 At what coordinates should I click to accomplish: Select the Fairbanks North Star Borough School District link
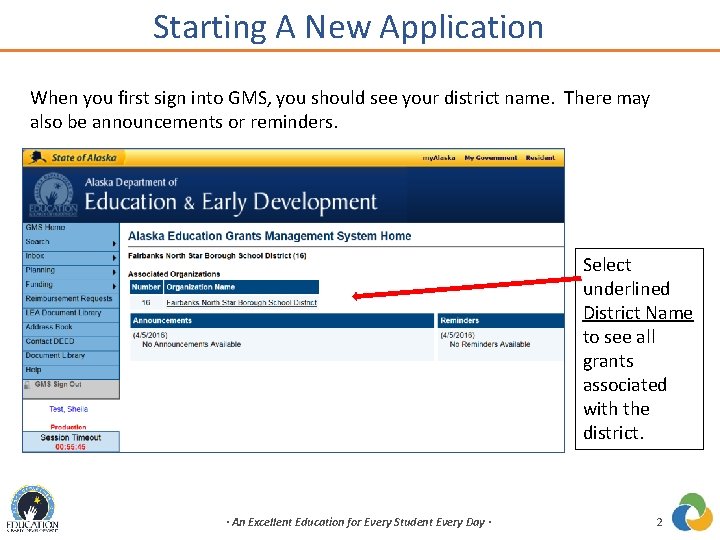coord(242,303)
